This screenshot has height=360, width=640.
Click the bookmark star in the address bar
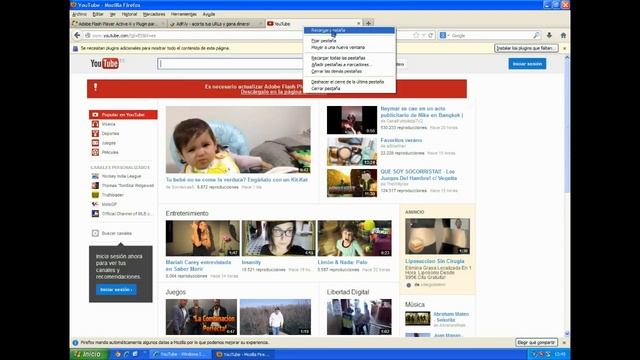(x=416, y=36)
